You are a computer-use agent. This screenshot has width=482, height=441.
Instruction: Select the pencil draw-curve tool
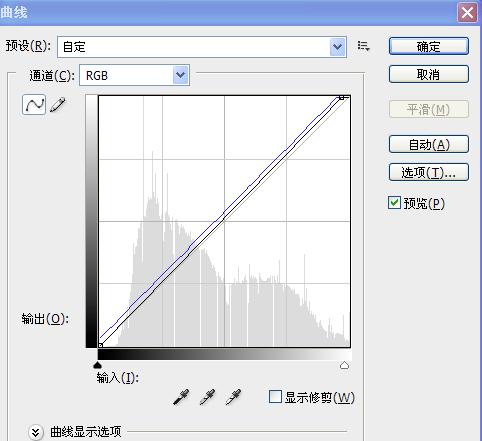[x=58, y=105]
